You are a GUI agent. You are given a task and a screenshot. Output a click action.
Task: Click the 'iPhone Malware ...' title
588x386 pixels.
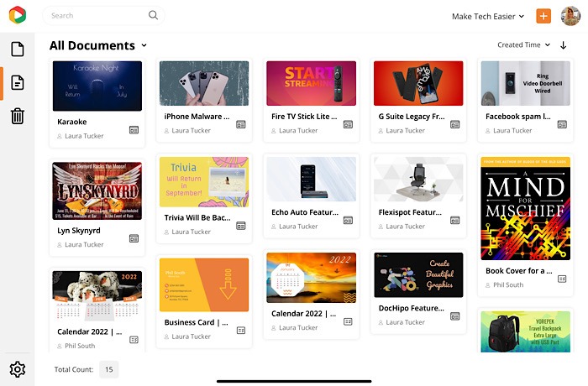click(197, 117)
